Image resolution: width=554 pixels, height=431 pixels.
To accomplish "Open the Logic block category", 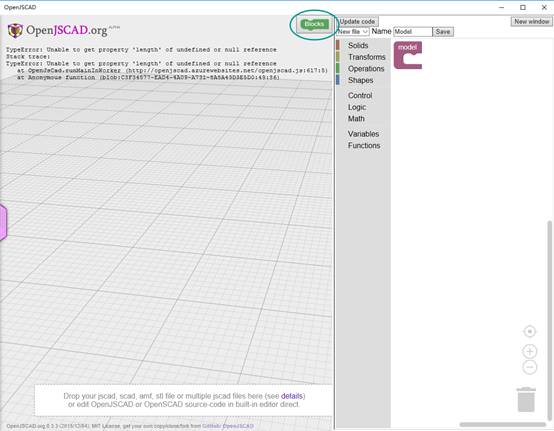I will tap(357, 107).
